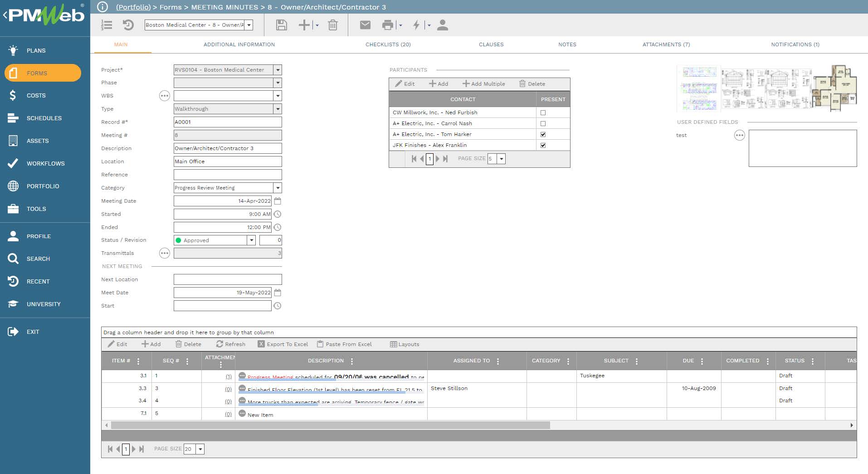Expand the Status / Revision dropdown
Image resolution: width=868 pixels, height=474 pixels.
[x=251, y=240]
